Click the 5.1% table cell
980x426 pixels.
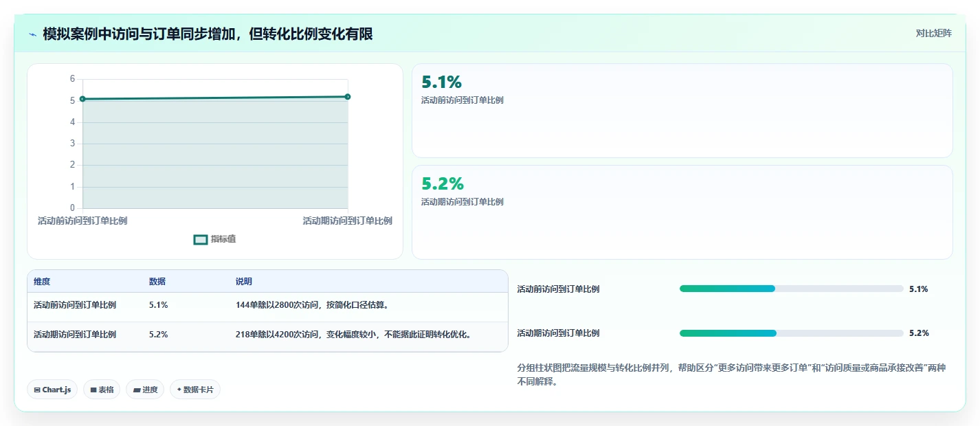click(159, 305)
